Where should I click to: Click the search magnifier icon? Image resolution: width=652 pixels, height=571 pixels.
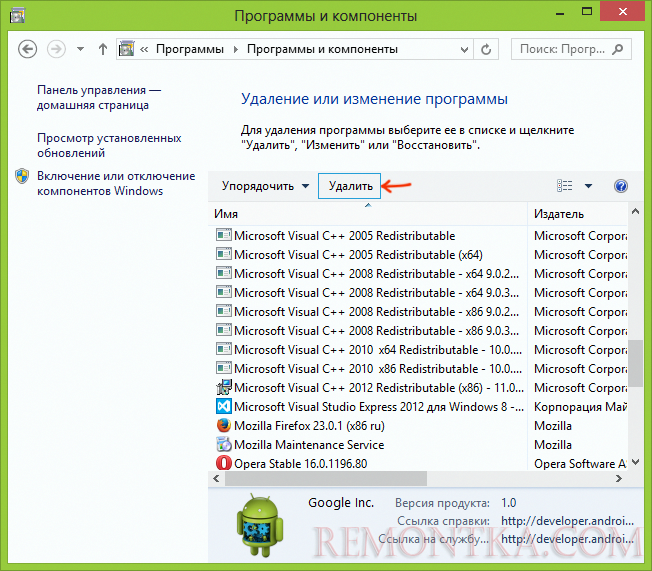[x=618, y=49]
